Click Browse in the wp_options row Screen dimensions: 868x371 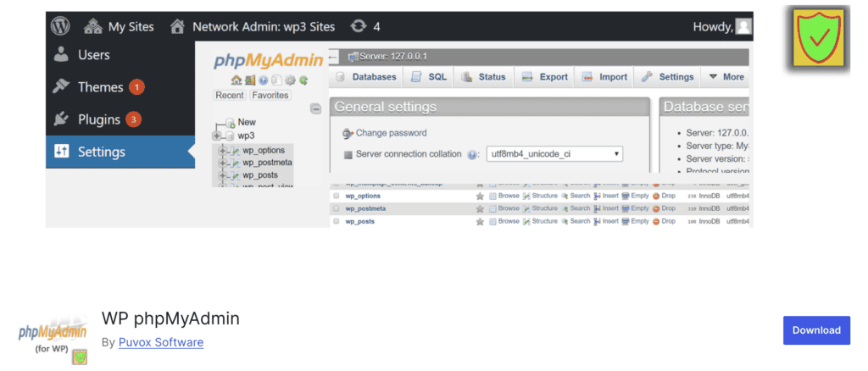pos(504,196)
